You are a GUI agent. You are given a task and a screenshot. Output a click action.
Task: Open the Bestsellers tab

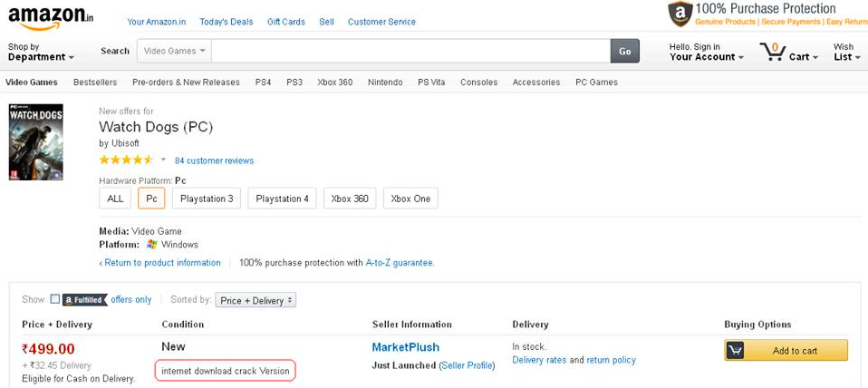pyautogui.click(x=95, y=82)
